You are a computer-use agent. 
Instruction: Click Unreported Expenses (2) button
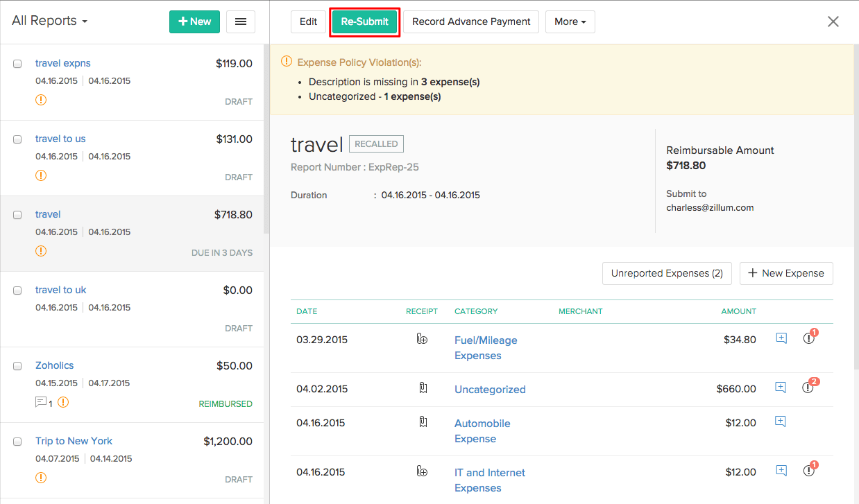pos(667,273)
